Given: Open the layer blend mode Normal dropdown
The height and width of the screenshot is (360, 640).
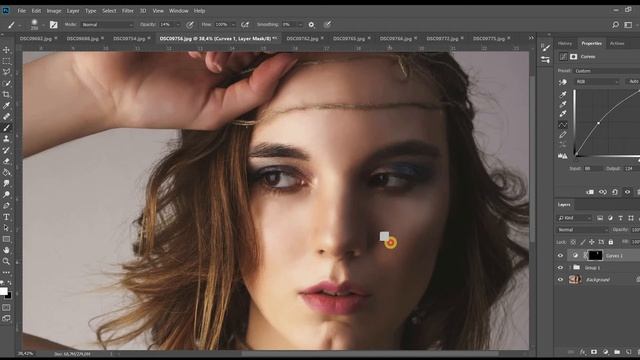Looking at the screenshot, I should click(x=582, y=230).
